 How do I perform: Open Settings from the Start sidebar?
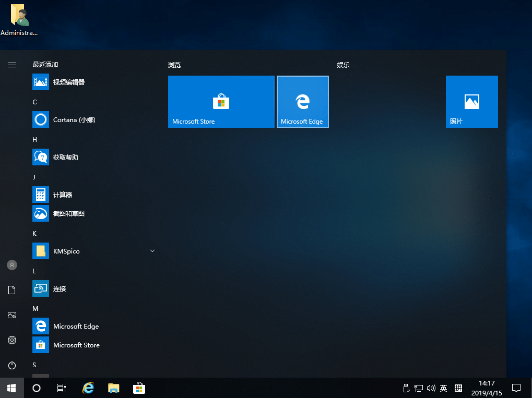click(12, 340)
